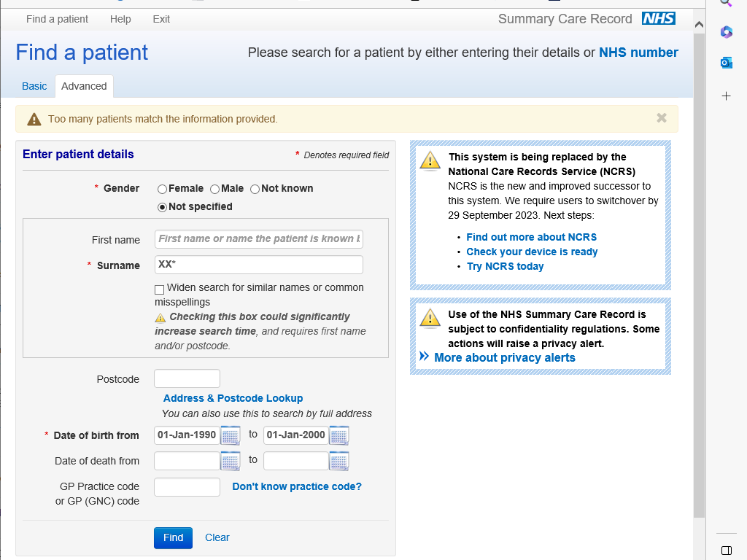Select Not specified gender option
The width and height of the screenshot is (747, 560).
point(162,207)
